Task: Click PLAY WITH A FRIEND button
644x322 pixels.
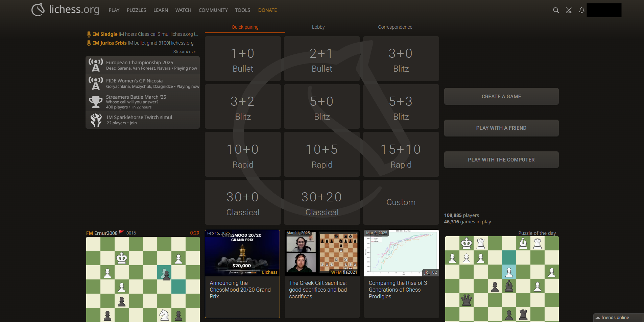Action: [501, 128]
